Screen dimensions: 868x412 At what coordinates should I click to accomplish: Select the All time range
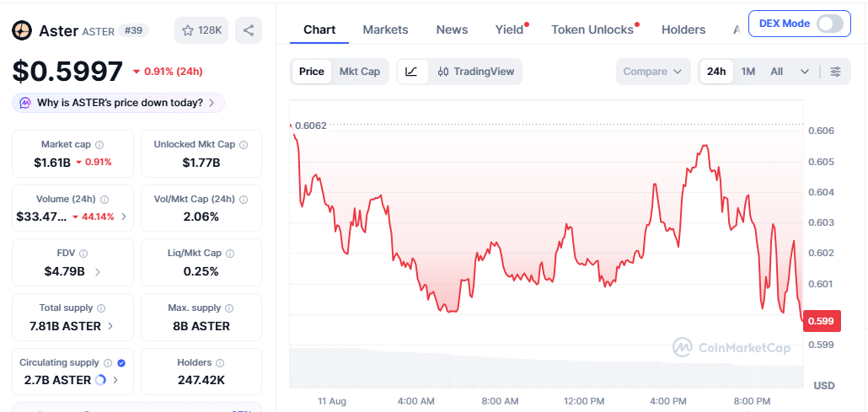[777, 72]
